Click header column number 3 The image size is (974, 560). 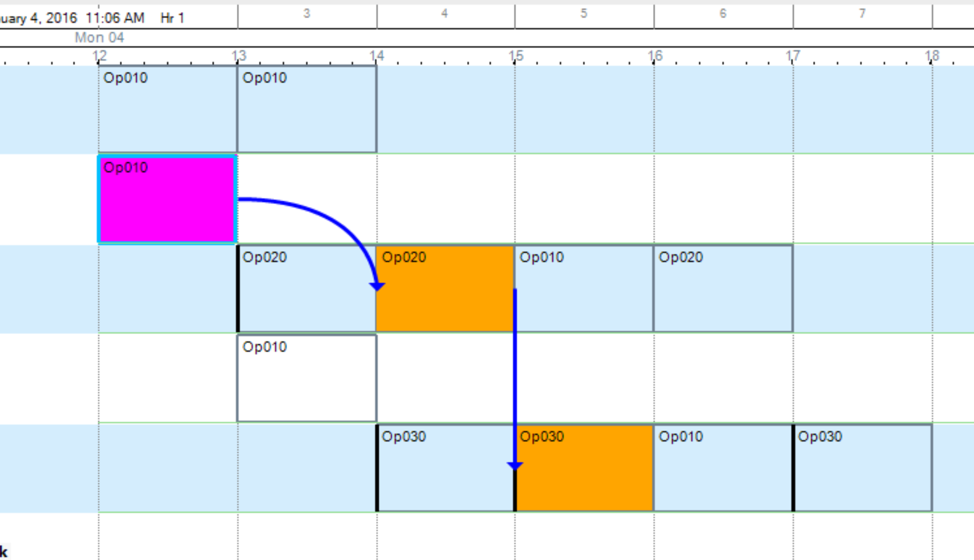pyautogui.click(x=307, y=14)
